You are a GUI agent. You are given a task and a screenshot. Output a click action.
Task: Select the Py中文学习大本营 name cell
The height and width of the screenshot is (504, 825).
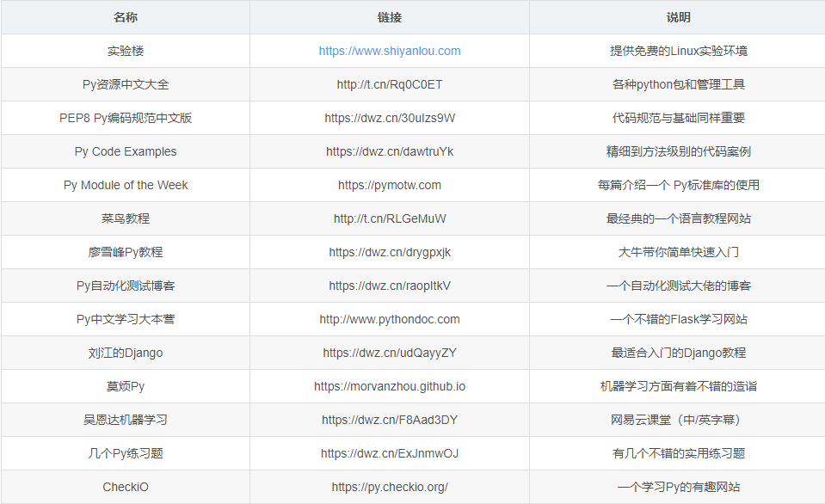126,319
